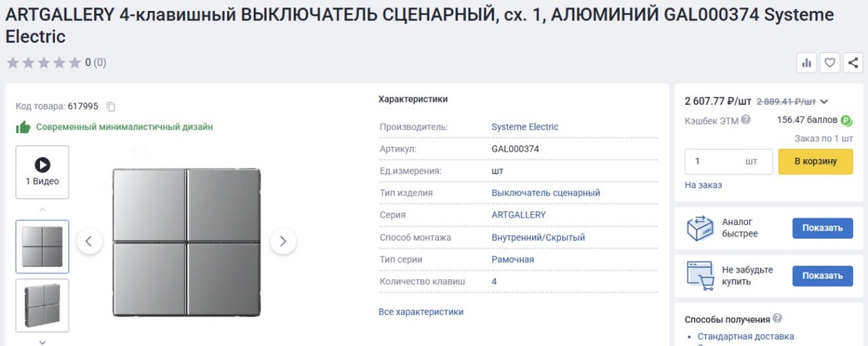Show faster analog with Показать button
Screen dimensions: 868x346
[x=822, y=228]
